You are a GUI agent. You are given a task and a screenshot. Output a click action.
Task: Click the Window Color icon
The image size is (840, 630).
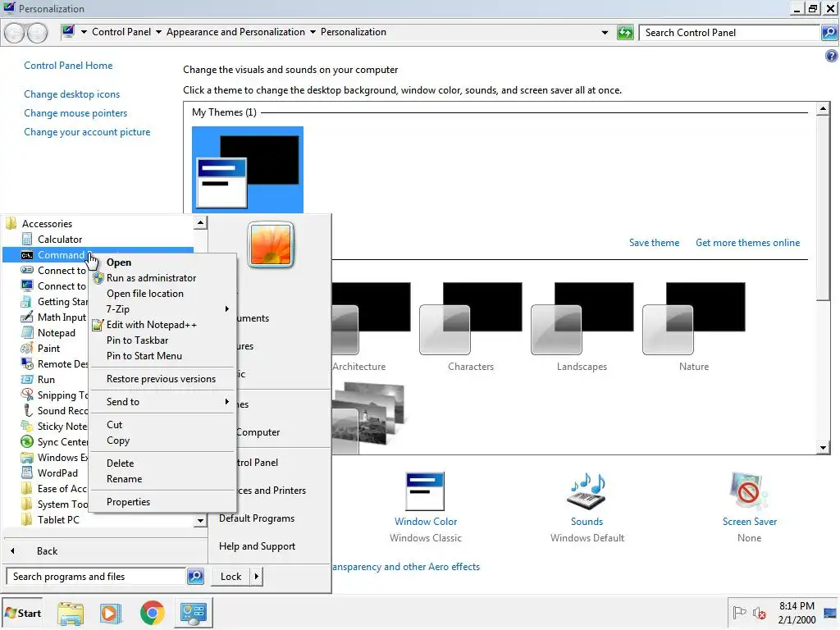click(x=425, y=491)
